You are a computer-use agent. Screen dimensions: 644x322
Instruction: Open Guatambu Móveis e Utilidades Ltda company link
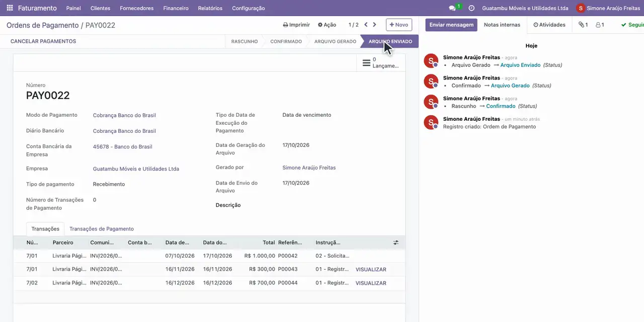(x=136, y=169)
